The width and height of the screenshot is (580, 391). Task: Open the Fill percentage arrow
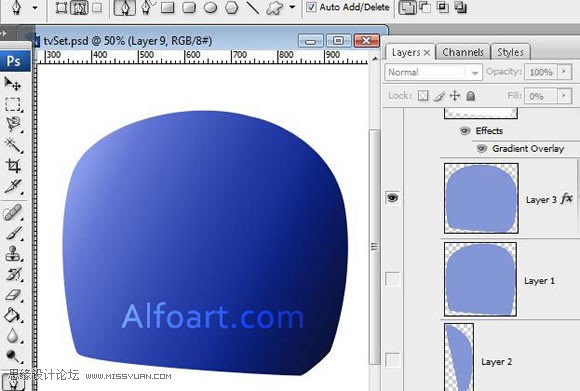click(x=564, y=95)
